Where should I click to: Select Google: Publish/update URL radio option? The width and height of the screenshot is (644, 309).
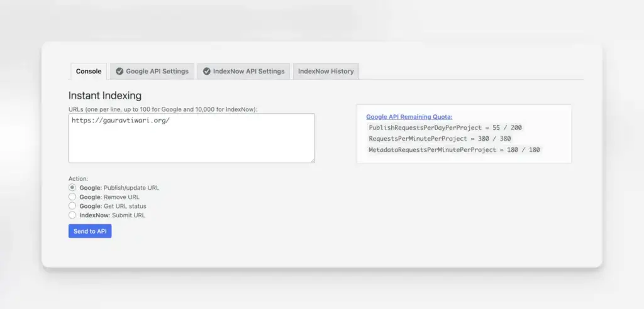coord(72,188)
